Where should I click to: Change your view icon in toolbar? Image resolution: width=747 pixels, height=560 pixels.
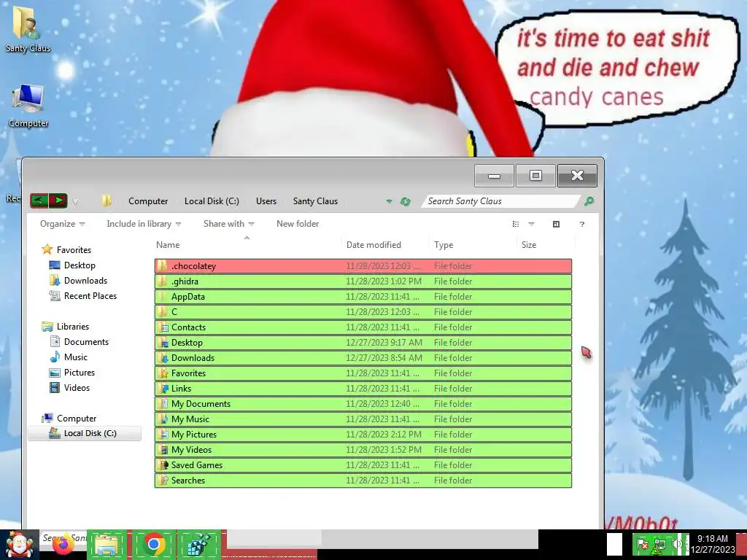coord(516,224)
